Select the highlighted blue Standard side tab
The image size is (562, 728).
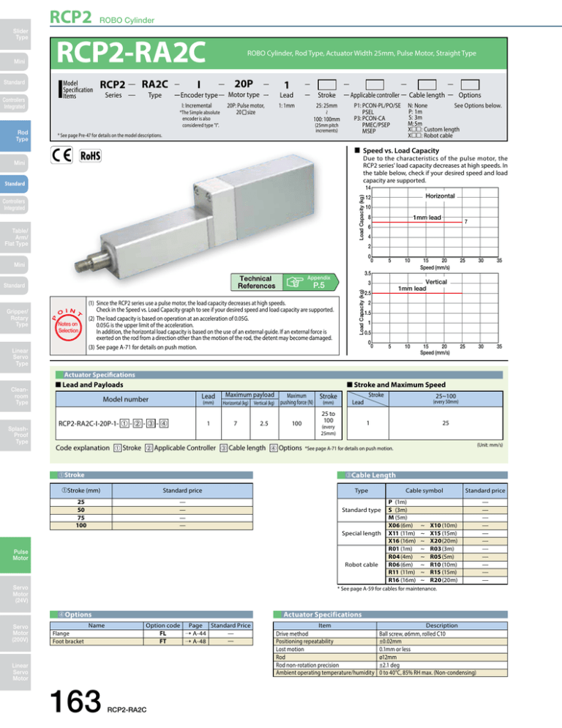[14, 184]
